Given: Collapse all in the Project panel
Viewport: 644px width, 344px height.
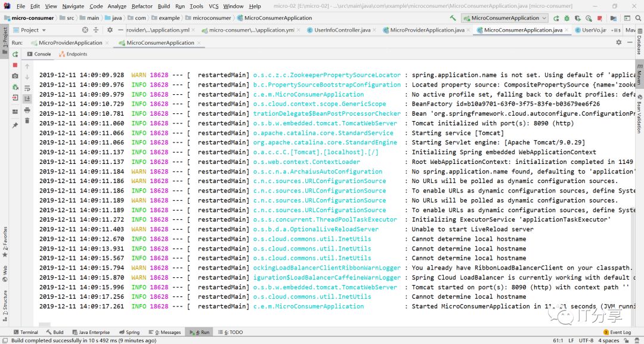Looking at the screenshot, I should click(x=96, y=30).
